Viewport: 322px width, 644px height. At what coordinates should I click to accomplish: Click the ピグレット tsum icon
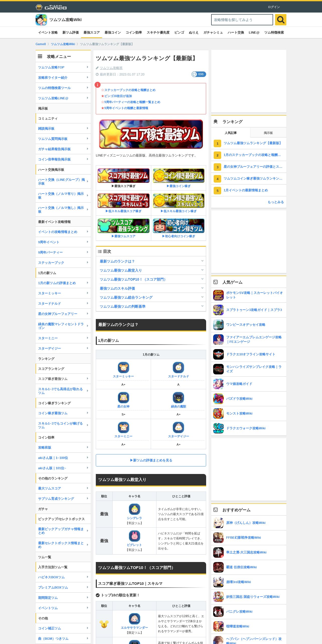[134, 536]
